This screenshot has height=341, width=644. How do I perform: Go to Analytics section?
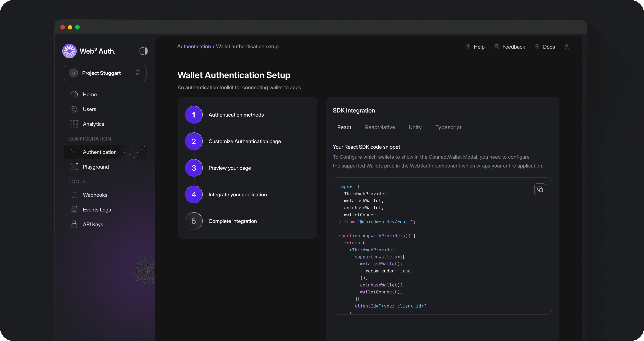click(93, 124)
